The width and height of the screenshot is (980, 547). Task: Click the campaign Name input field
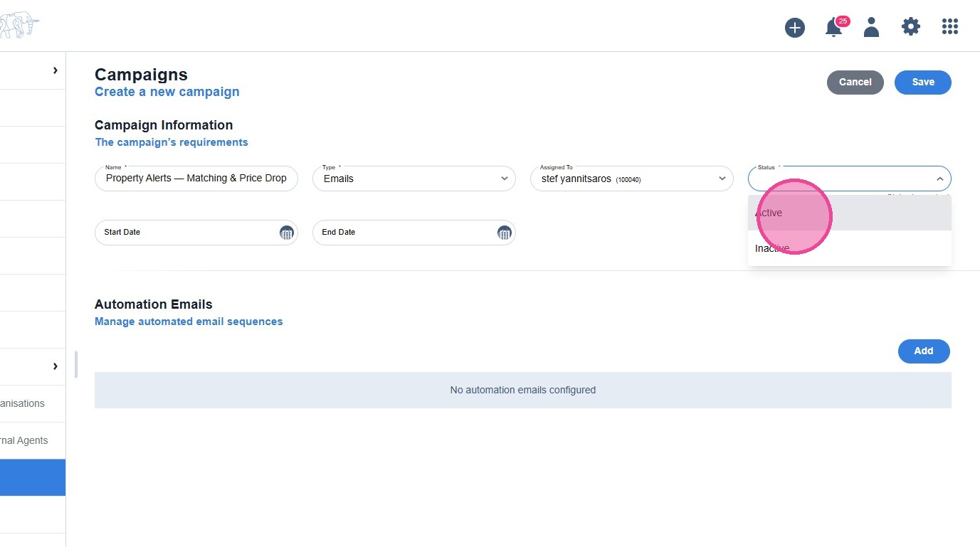(x=196, y=179)
